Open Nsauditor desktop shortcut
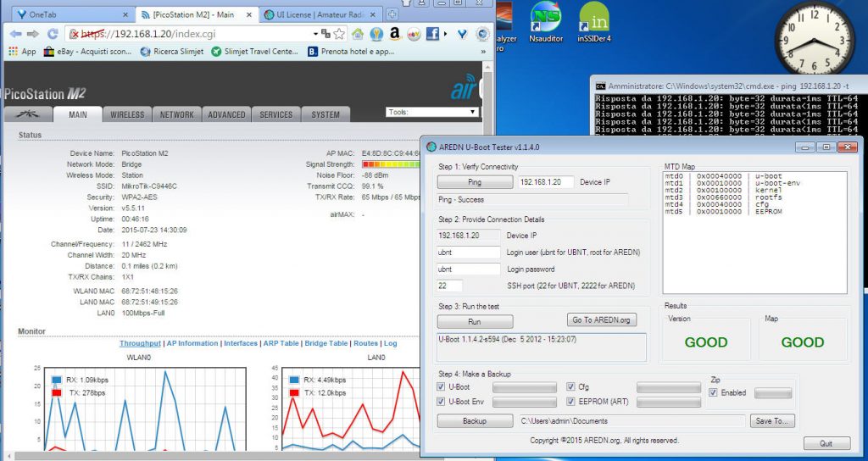 pos(546,23)
